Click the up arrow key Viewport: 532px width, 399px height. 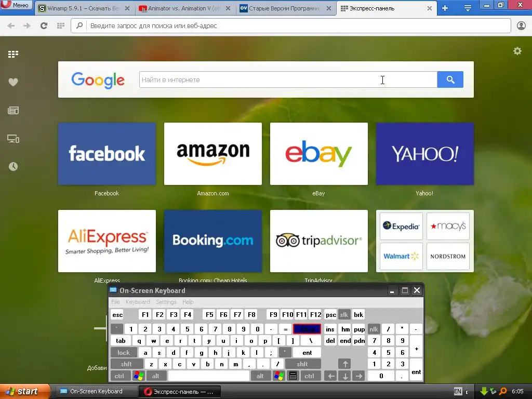coord(345,364)
